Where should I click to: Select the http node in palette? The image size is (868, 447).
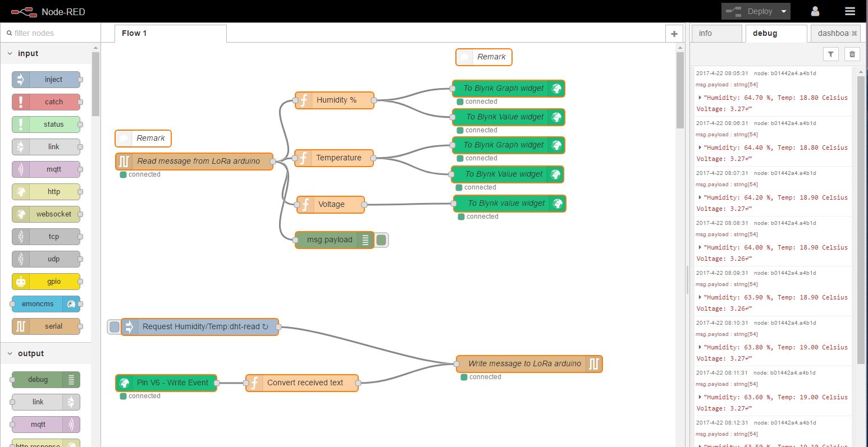click(46, 192)
